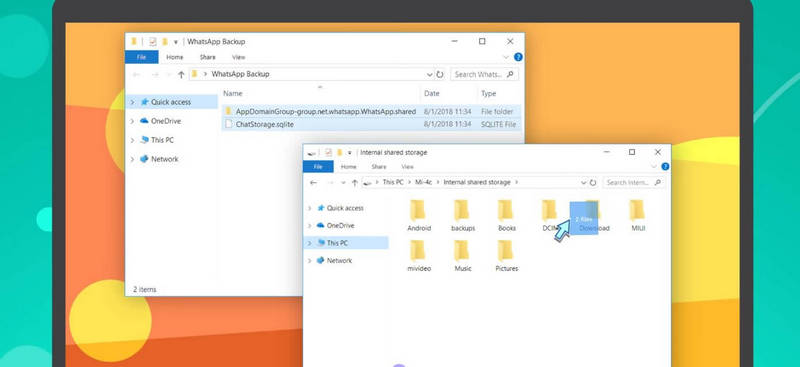Screen dimensions: 800x367
Task: Select the Pictures folder
Action: 506,256
